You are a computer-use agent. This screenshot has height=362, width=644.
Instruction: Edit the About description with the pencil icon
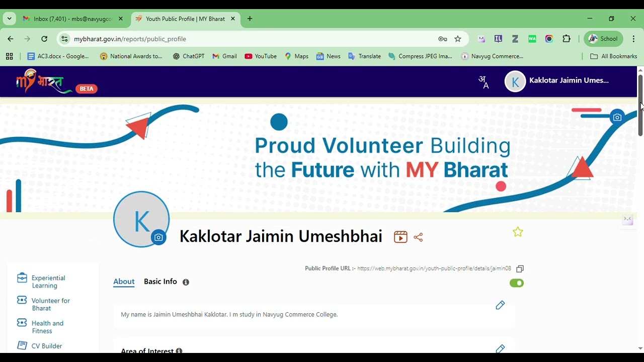500,305
